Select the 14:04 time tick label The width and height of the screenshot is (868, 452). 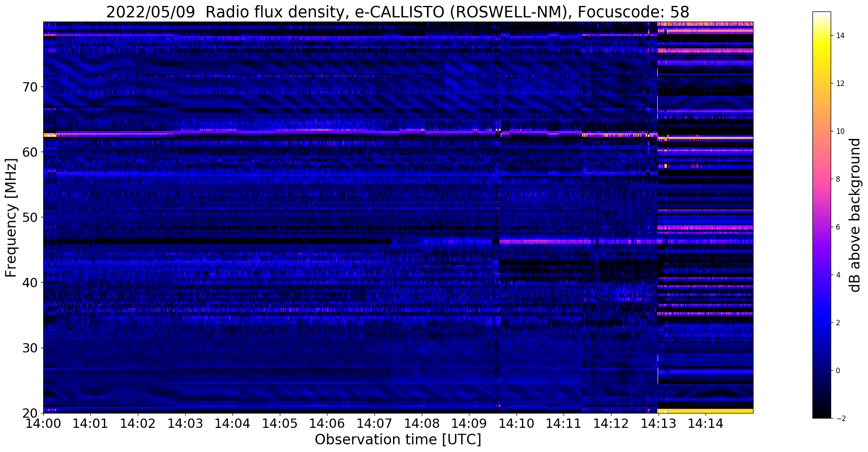coord(232,423)
